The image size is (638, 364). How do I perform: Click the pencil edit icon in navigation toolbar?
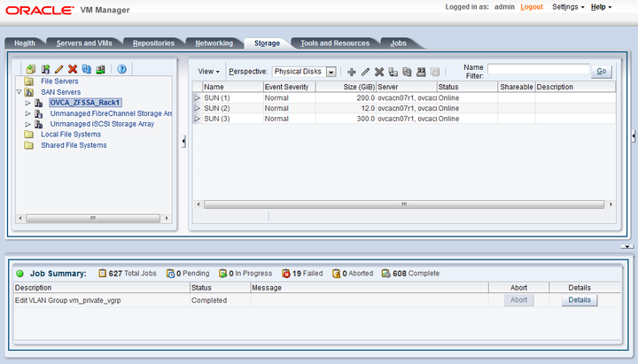tap(59, 69)
